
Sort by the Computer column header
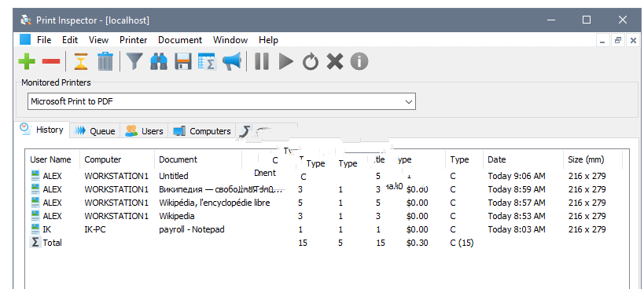click(x=117, y=160)
